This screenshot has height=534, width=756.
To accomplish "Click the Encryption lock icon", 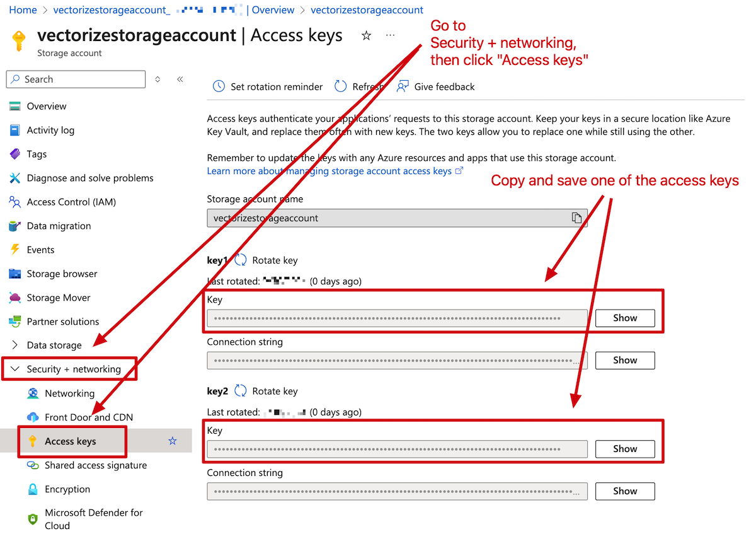I will pos(33,489).
